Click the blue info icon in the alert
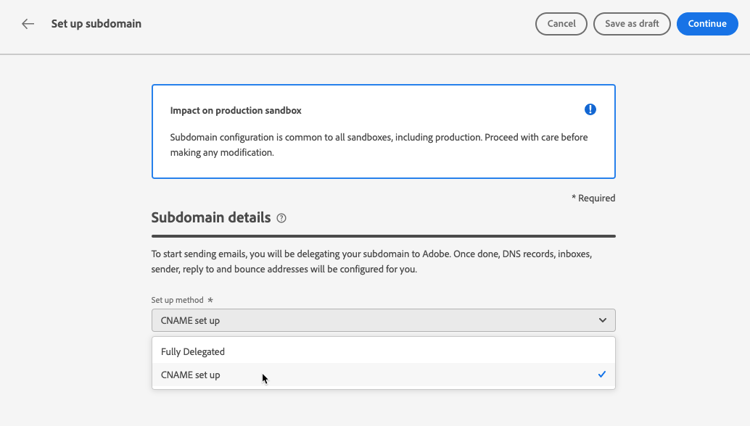The width and height of the screenshot is (750, 426). (590, 110)
